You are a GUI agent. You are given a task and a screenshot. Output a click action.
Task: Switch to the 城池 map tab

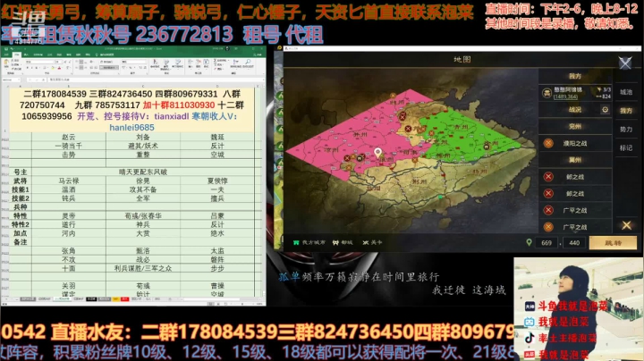pyautogui.click(x=626, y=92)
